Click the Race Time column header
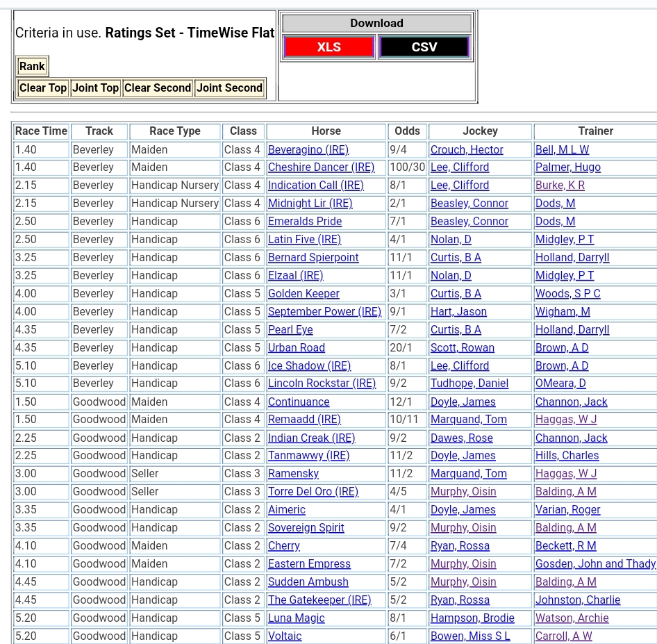This screenshot has width=657, height=644. [x=41, y=131]
